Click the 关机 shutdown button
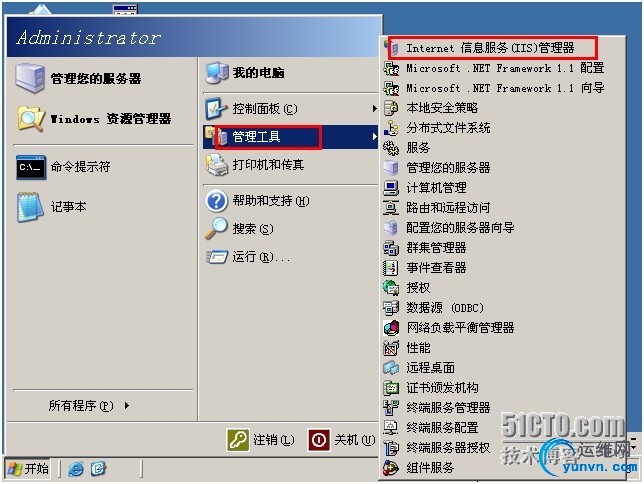 pyautogui.click(x=342, y=440)
